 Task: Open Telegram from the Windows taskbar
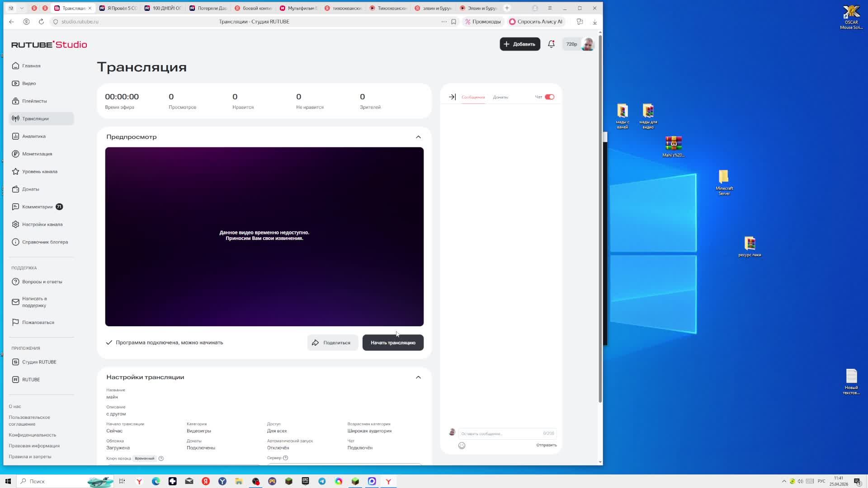click(322, 481)
